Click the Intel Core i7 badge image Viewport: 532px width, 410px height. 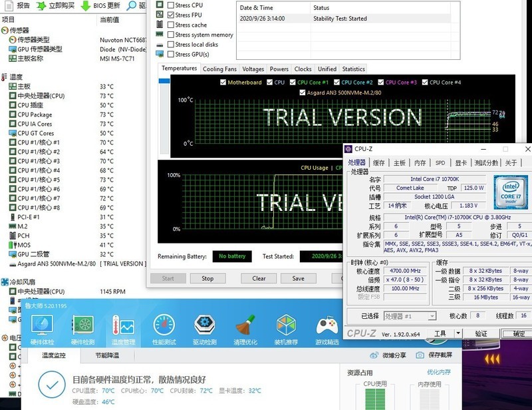[x=511, y=192]
